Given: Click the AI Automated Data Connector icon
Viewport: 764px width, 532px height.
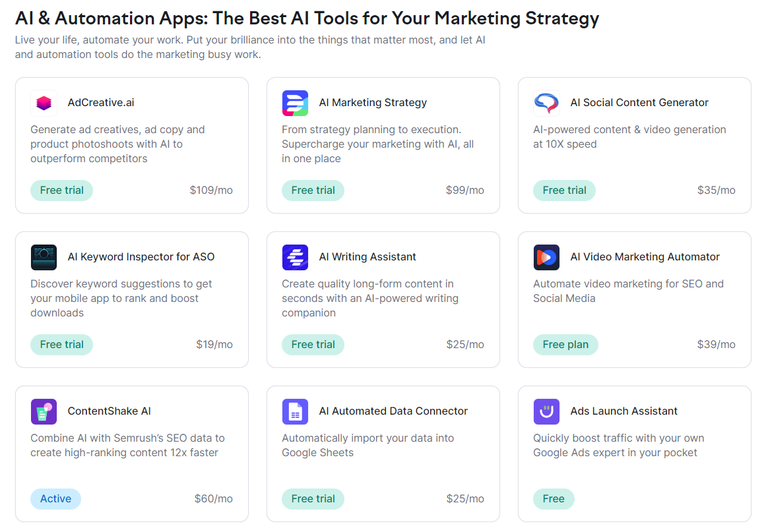Looking at the screenshot, I should click(295, 411).
